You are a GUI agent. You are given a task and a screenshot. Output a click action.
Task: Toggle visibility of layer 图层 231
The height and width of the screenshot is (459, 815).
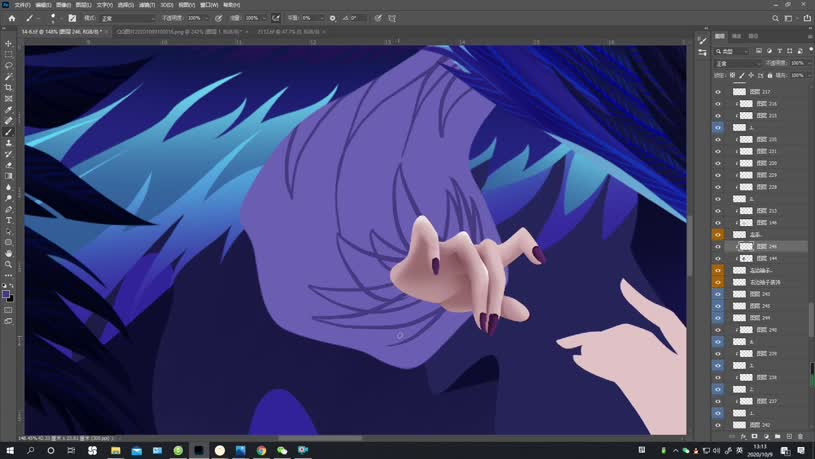coord(718,151)
